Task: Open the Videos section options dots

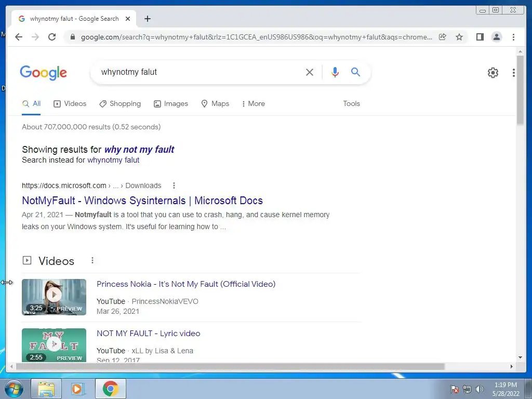Action: 92,261
